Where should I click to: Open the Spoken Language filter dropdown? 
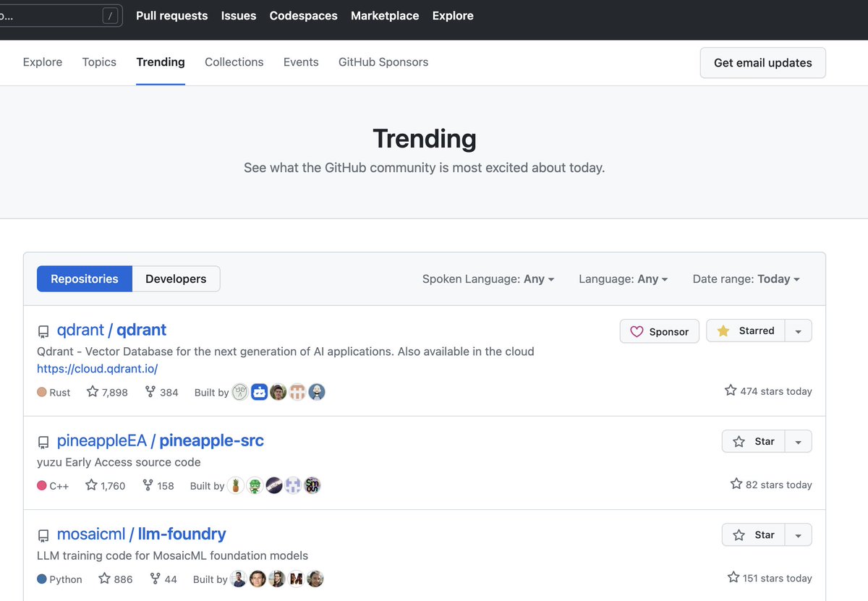click(x=488, y=278)
